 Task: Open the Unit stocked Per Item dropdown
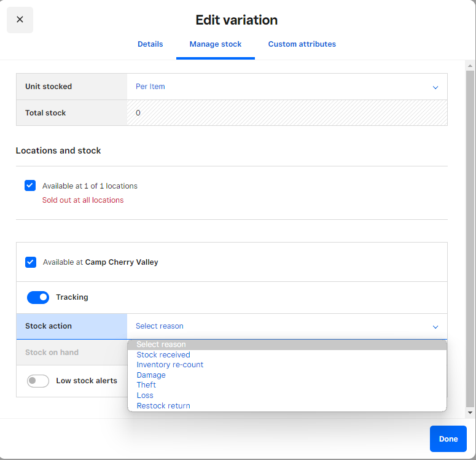coord(287,87)
